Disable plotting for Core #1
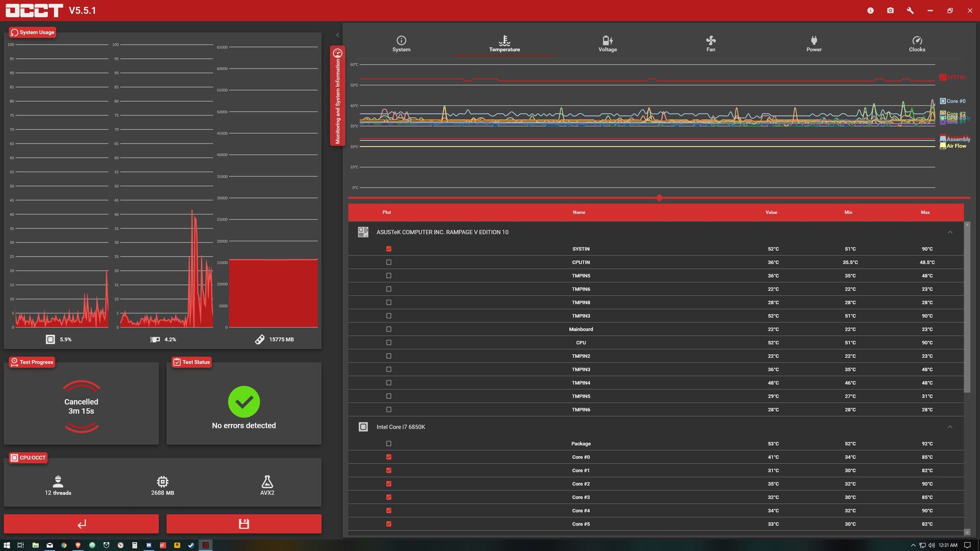This screenshot has width=980, height=551. click(x=389, y=470)
